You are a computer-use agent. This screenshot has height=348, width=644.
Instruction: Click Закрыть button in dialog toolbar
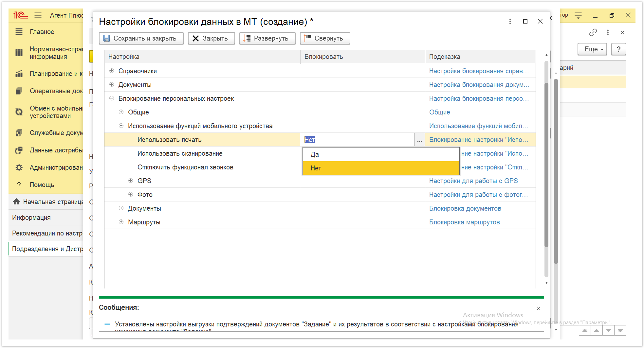pyautogui.click(x=211, y=38)
